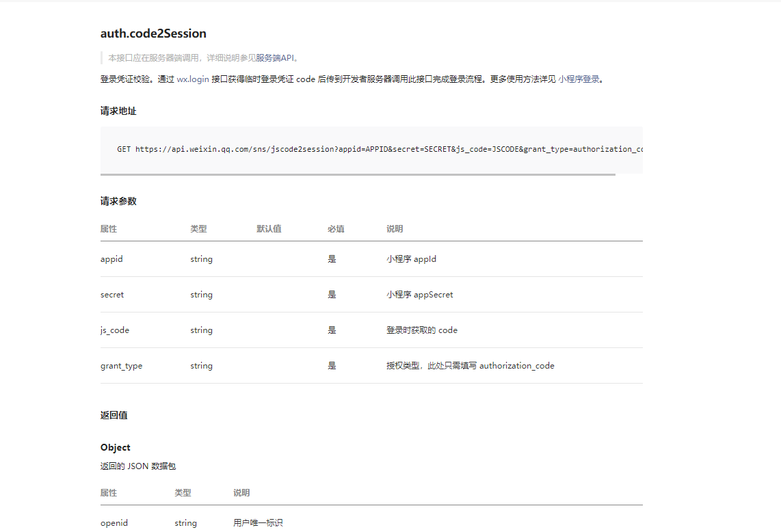
Task: Open the 小程序登录 link
Action: pyautogui.click(x=579, y=79)
